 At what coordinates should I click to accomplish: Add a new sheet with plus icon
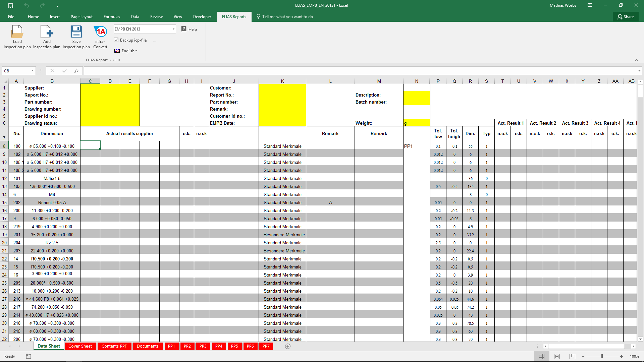[x=287, y=346]
